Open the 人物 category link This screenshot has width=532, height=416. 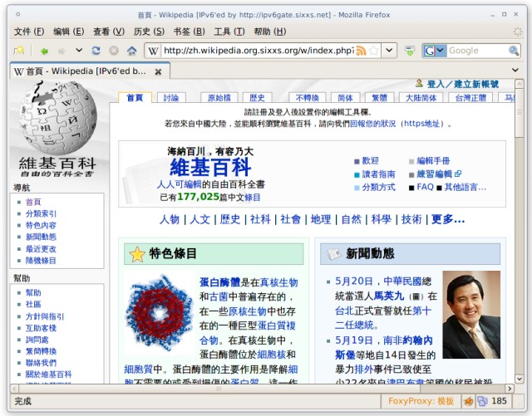(170, 219)
